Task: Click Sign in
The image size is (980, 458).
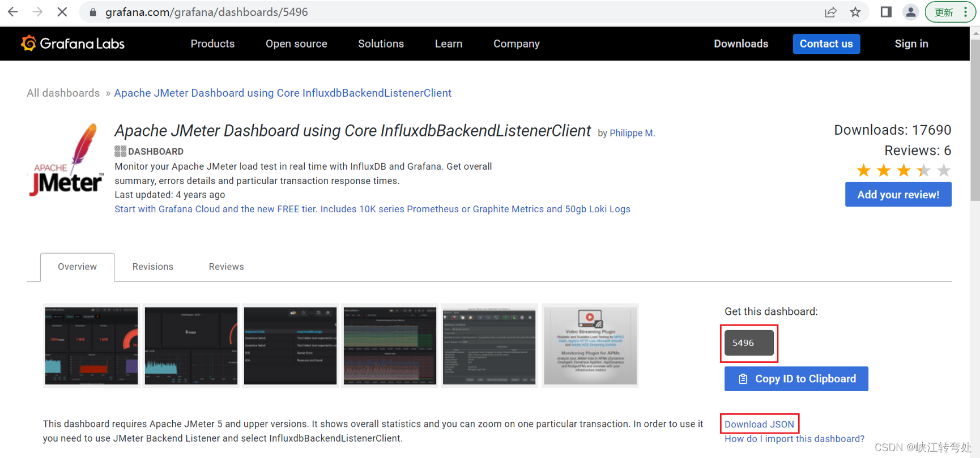Action: point(911,44)
